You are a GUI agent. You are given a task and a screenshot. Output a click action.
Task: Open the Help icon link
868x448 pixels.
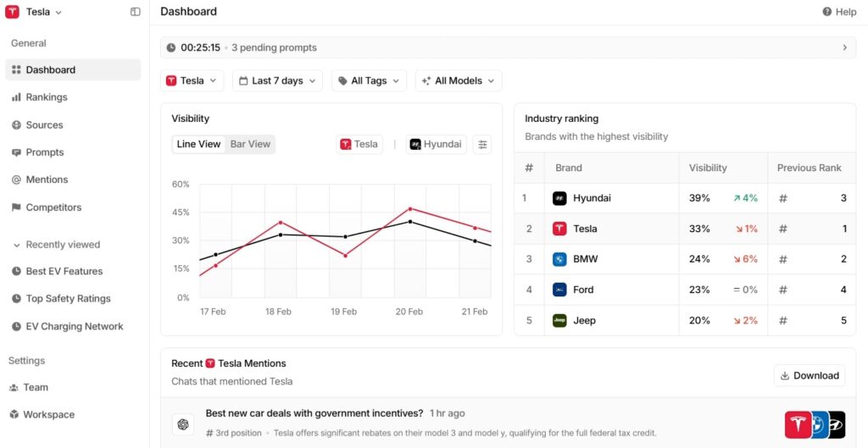[827, 12]
